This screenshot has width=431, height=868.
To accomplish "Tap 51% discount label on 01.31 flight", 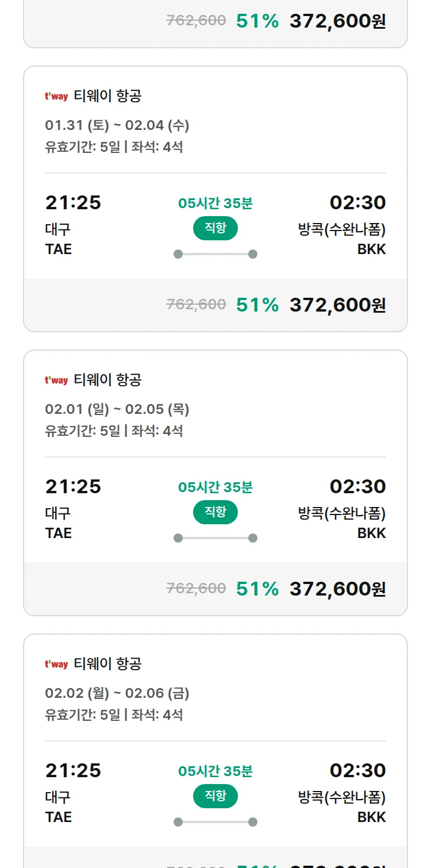I will coord(257,305).
